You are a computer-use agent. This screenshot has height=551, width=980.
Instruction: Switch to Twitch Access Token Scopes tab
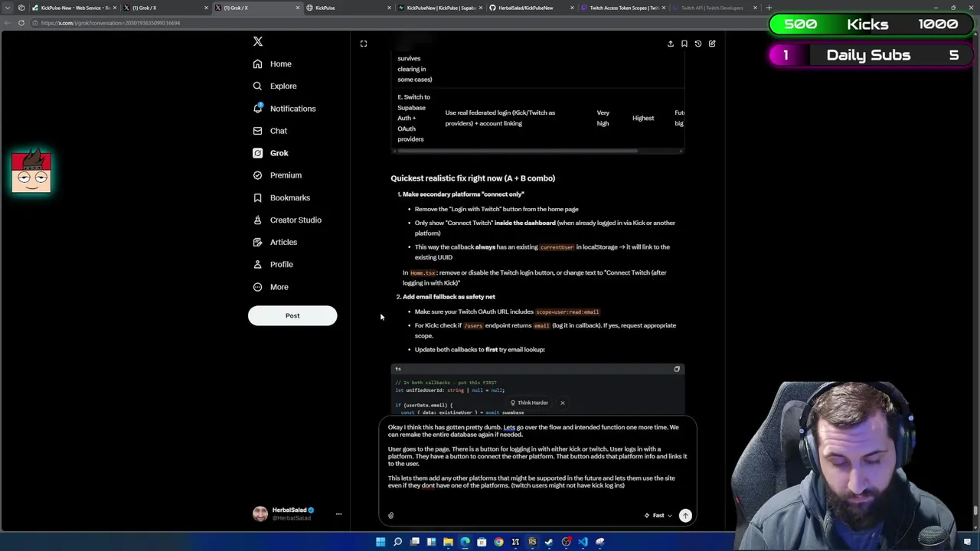tap(622, 8)
